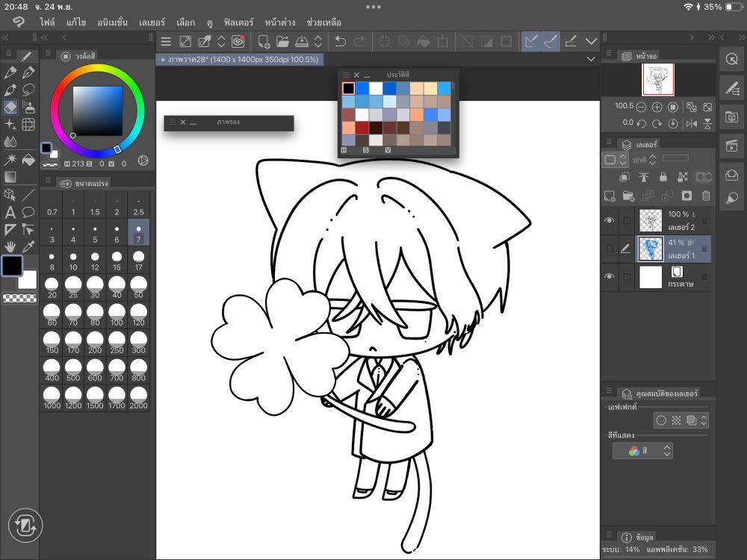Image resolution: width=747 pixels, height=560 pixels.
Task: Click the Undo arrow in command bar
Action: pyautogui.click(x=340, y=42)
